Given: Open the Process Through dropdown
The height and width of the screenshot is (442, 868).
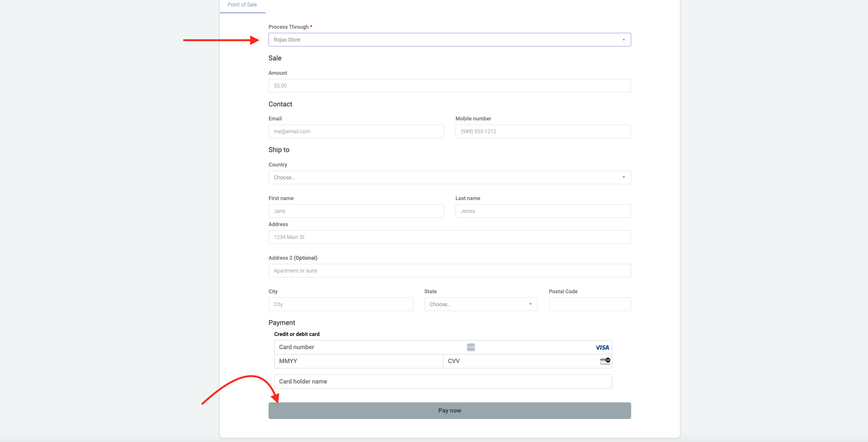Looking at the screenshot, I should point(449,40).
